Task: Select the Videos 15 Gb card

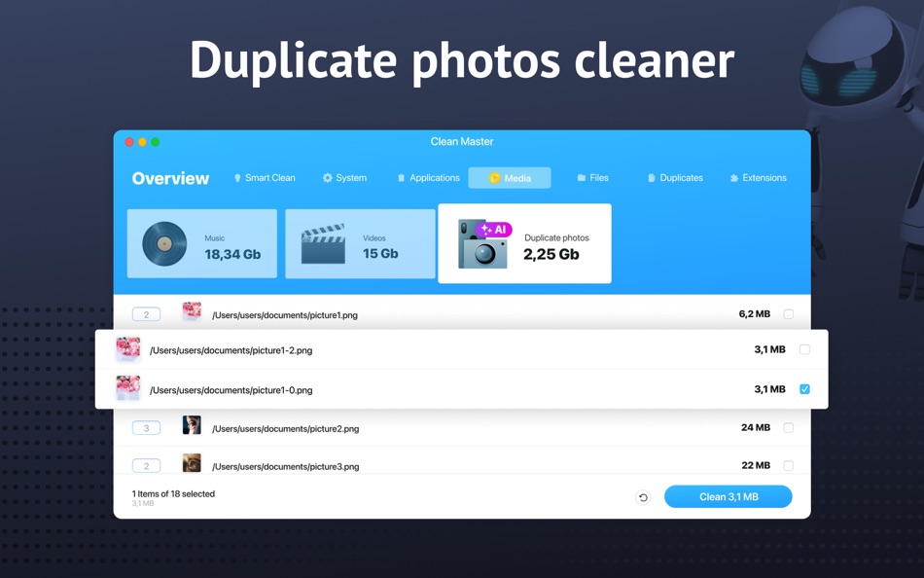Action: tap(360, 243)
